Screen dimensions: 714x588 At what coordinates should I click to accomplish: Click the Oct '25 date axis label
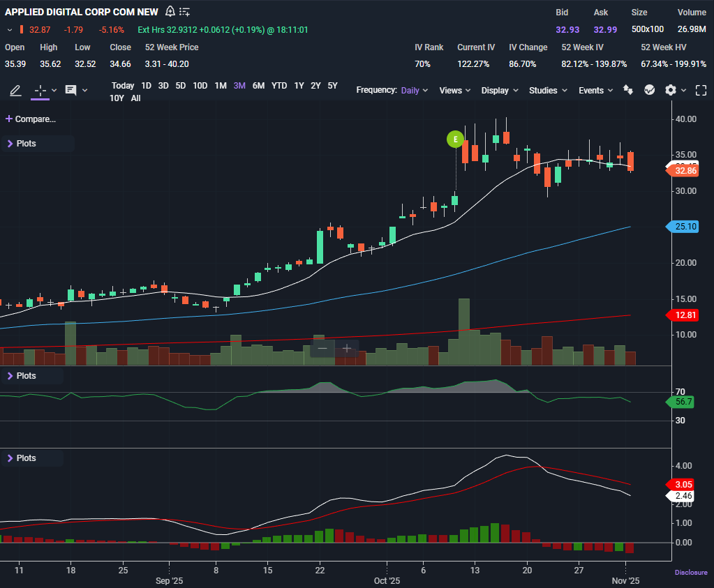pyautogui.click(x=387, y=581)
